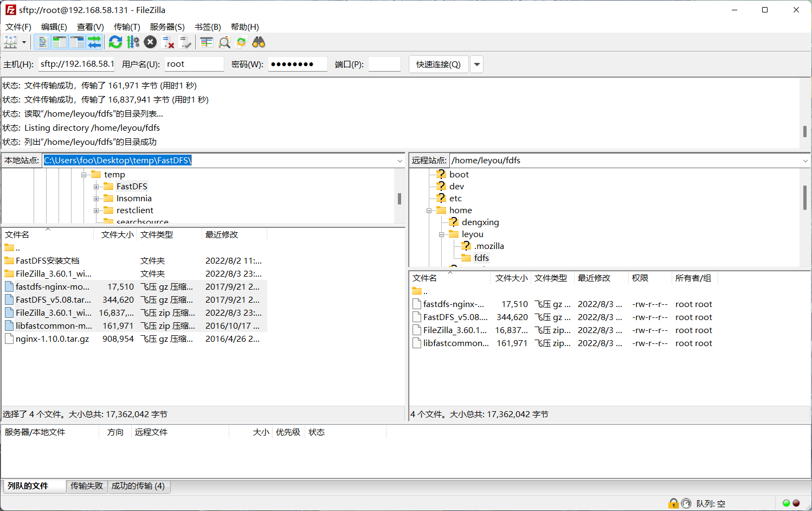Open the 服务器(S) menu

[167, 27]
